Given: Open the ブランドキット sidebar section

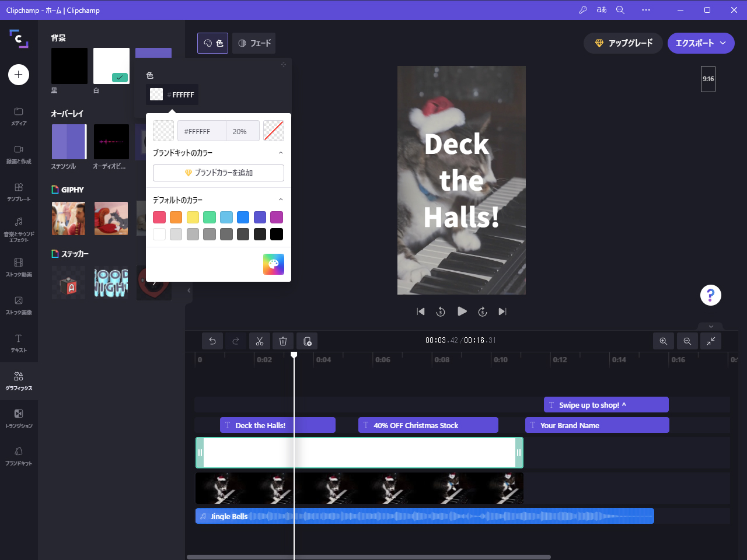Looking at the screenshot, I should (x=19, y=456).
